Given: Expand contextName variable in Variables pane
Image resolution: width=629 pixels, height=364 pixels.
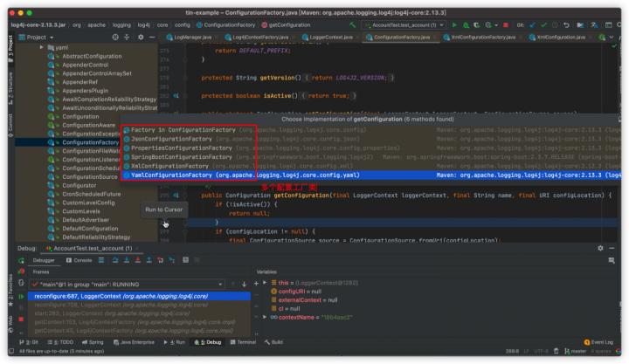Looking at the screenshot, I should 265,317.
